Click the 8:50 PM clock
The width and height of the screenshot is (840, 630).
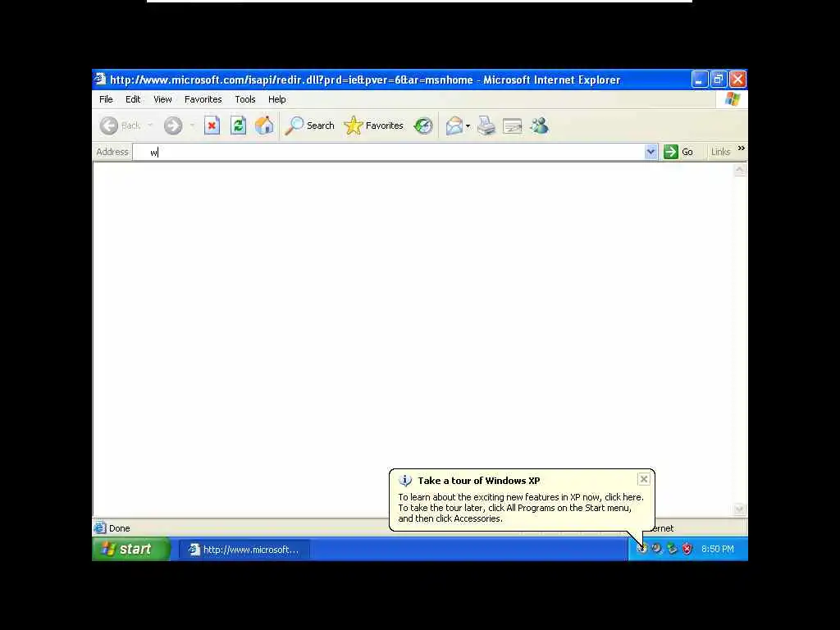717,549
